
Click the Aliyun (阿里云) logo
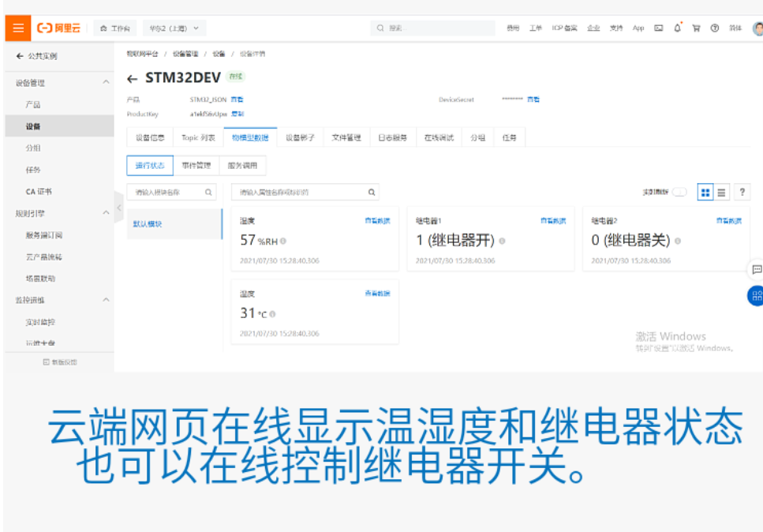tap(58, 28)
